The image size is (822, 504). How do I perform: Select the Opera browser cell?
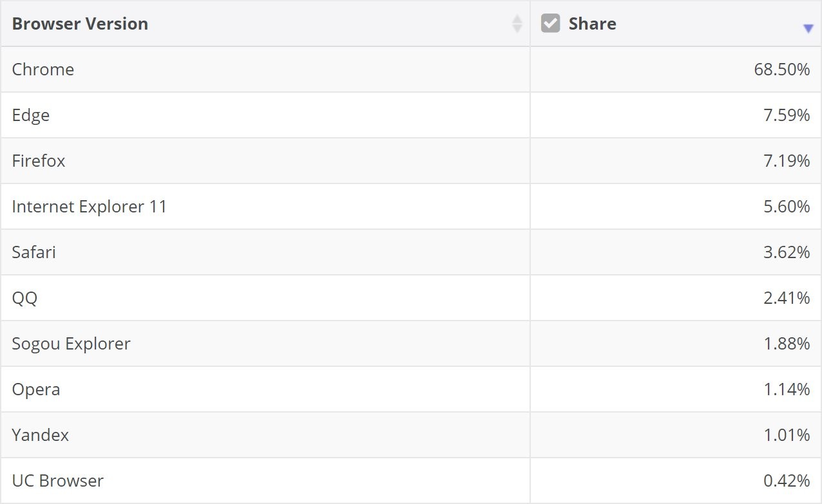(x=36, y=389)
